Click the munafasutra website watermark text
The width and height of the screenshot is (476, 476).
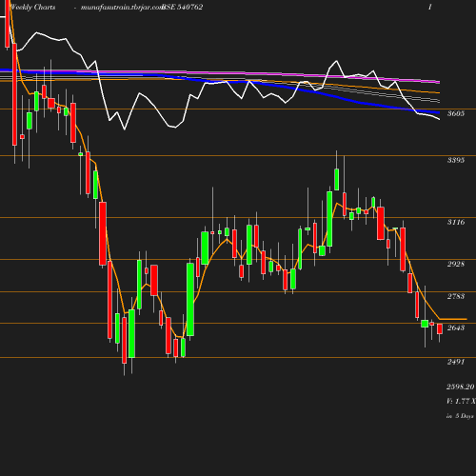(122, 8)
